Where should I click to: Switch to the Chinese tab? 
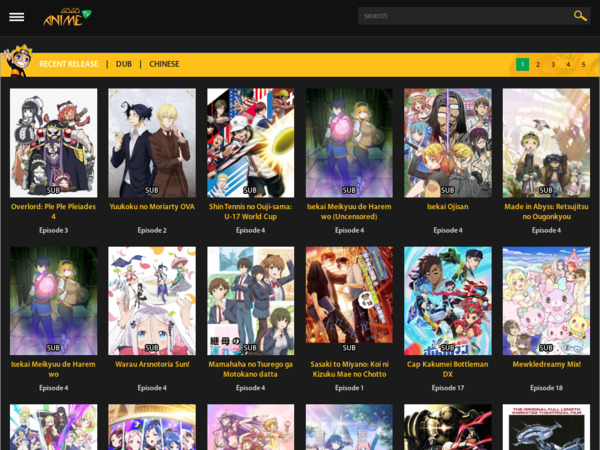(x=164, y=64)
